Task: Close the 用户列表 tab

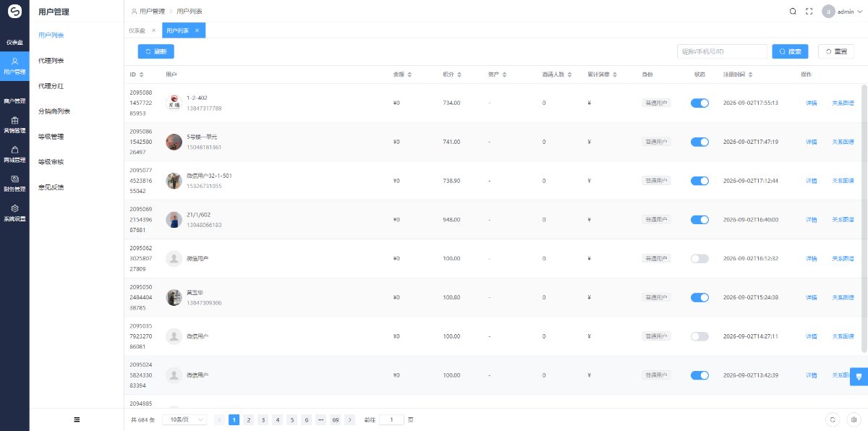Action: pos(197,30)
